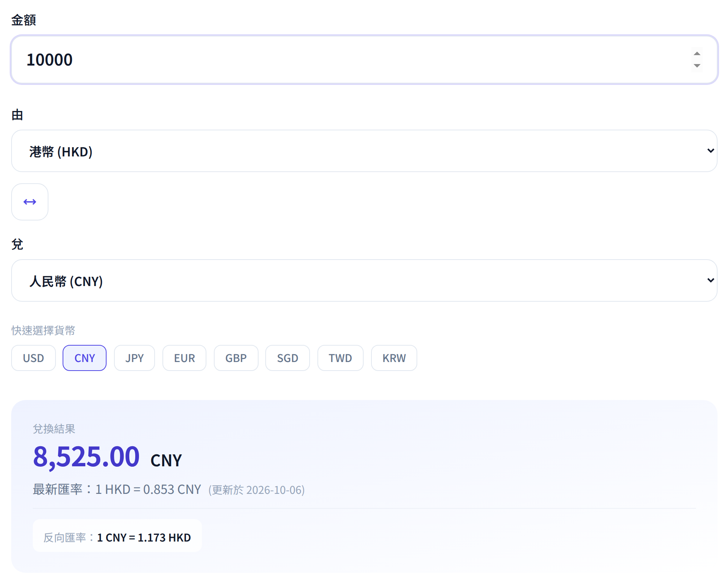Viewport: 728px width, 584px height.
Task: Click the 兌換結果 heading
Action: pos(54,429)
